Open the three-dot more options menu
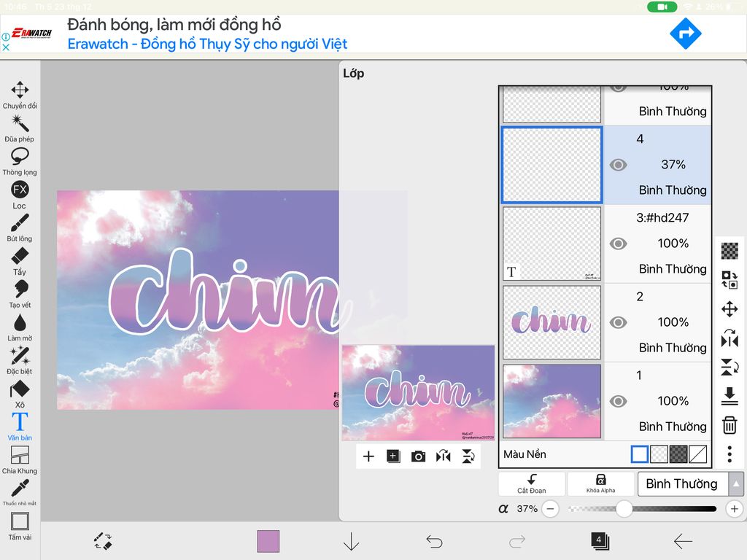Screen dimensions: 747x560 click(x=729, y=454)
